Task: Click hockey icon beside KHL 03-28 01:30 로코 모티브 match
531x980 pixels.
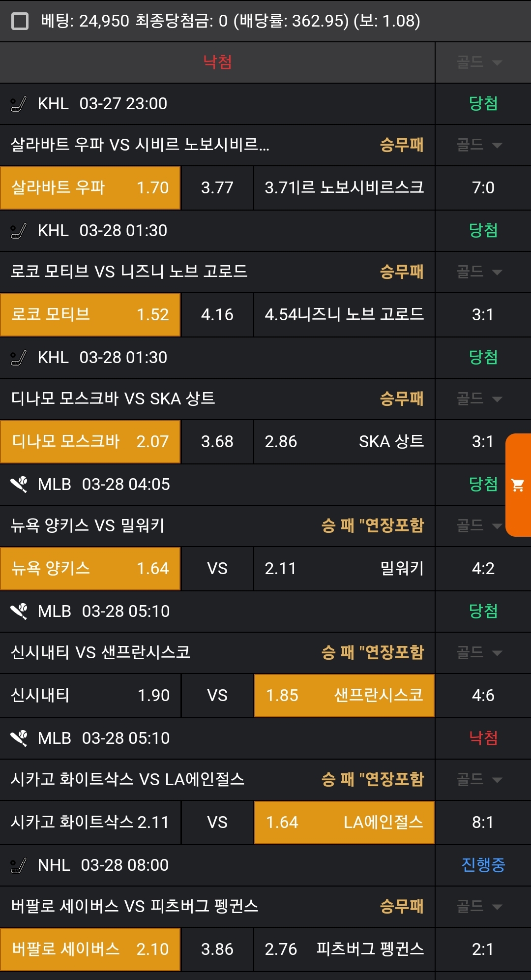Action: [18, 231]
